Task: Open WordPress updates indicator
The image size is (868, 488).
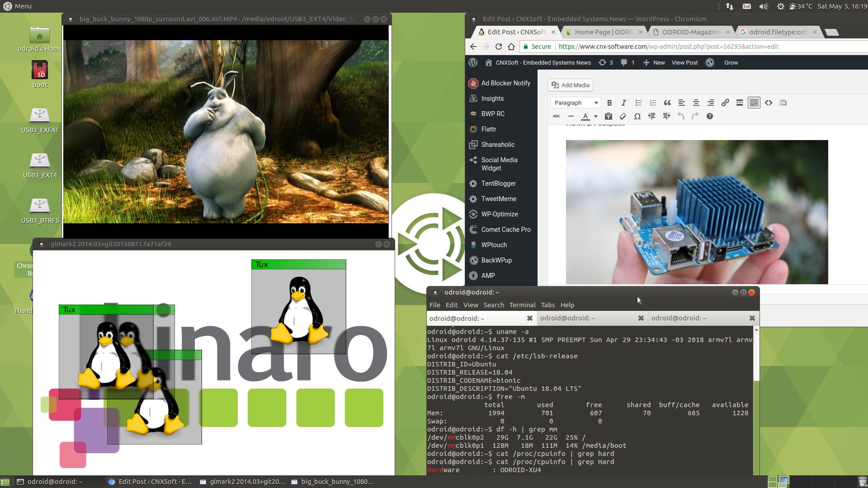Action: pyautogui.click(x=606, y=63)
